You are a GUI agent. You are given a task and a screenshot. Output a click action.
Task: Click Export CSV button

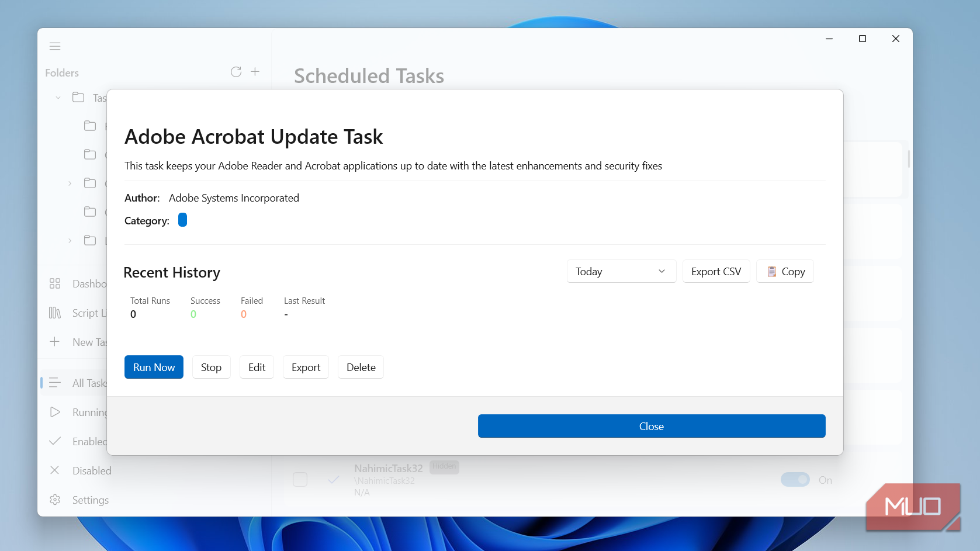coord(716,271)
